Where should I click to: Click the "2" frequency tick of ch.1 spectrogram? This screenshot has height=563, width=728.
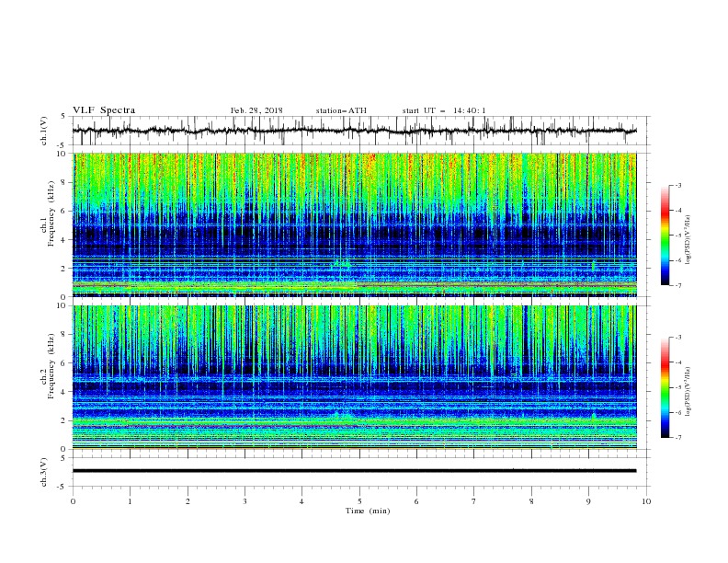pyautogui.click(x=65, y=268)
